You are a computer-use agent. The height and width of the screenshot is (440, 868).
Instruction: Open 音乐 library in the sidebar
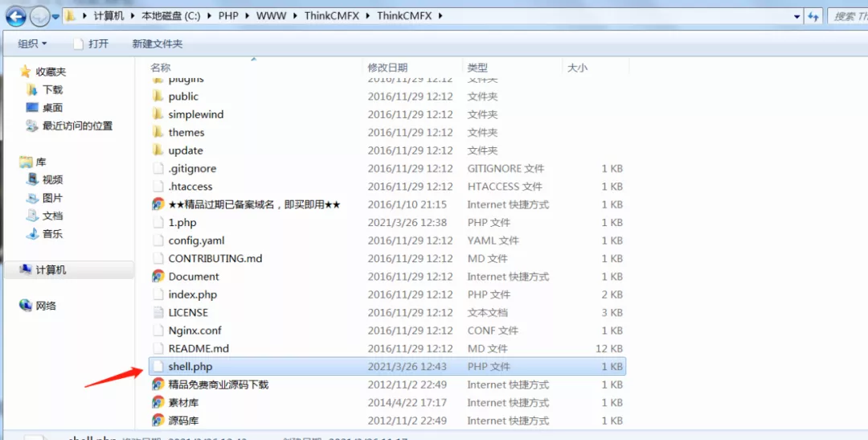click(x=32, y=234)
